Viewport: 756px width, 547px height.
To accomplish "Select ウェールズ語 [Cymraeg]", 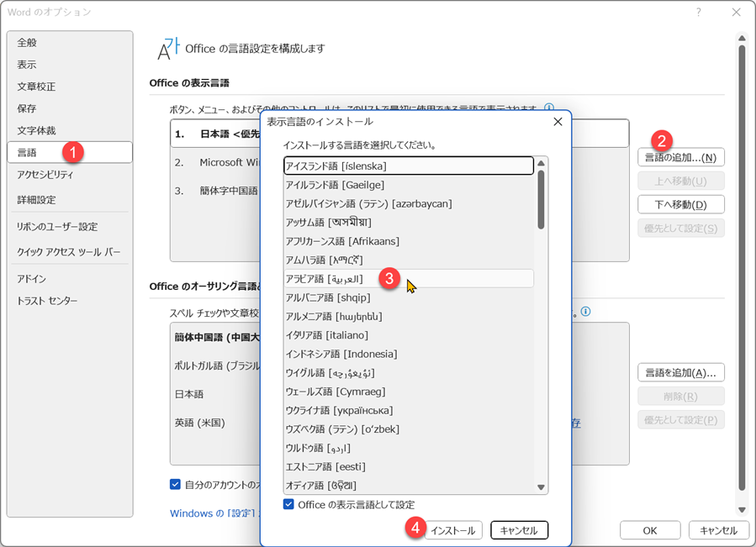I will pyautogui.click(x=409, y=392).
